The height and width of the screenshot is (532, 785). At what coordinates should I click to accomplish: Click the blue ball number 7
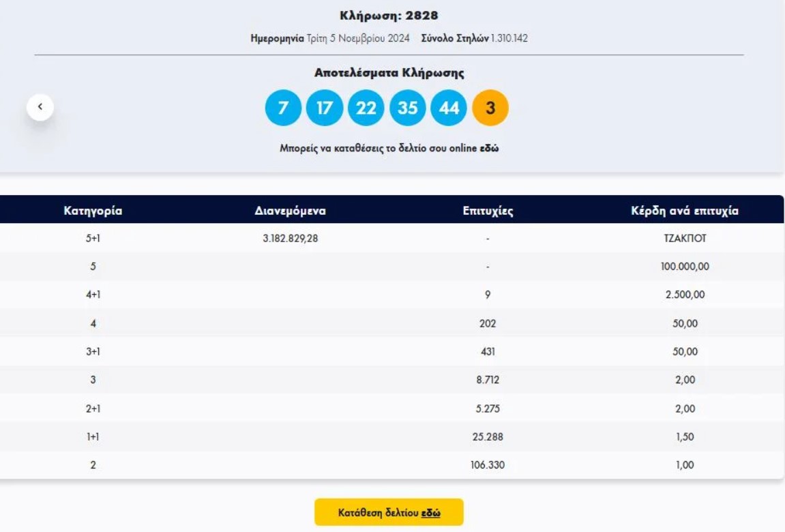point(283,108)
